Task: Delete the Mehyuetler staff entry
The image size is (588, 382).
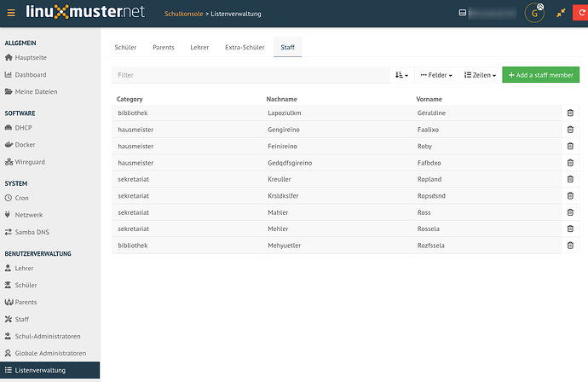Action: 570,246
